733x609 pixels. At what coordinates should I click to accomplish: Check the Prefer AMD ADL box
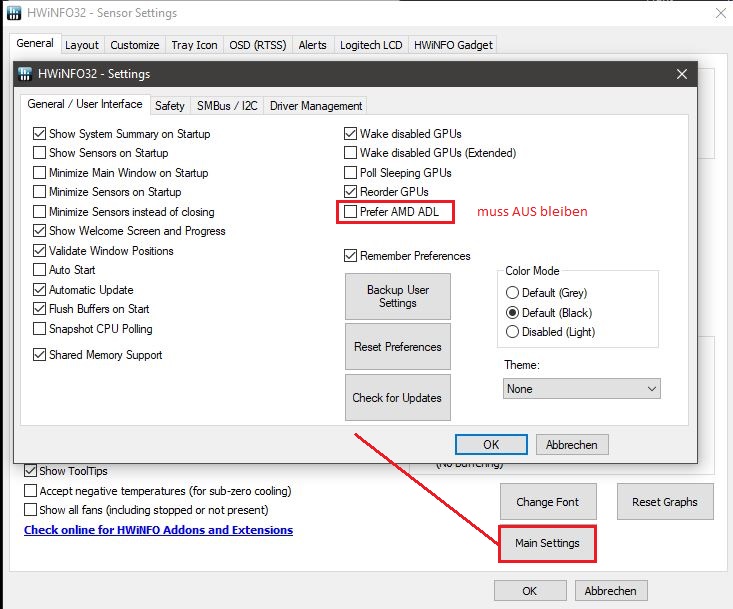pos(350,212)
